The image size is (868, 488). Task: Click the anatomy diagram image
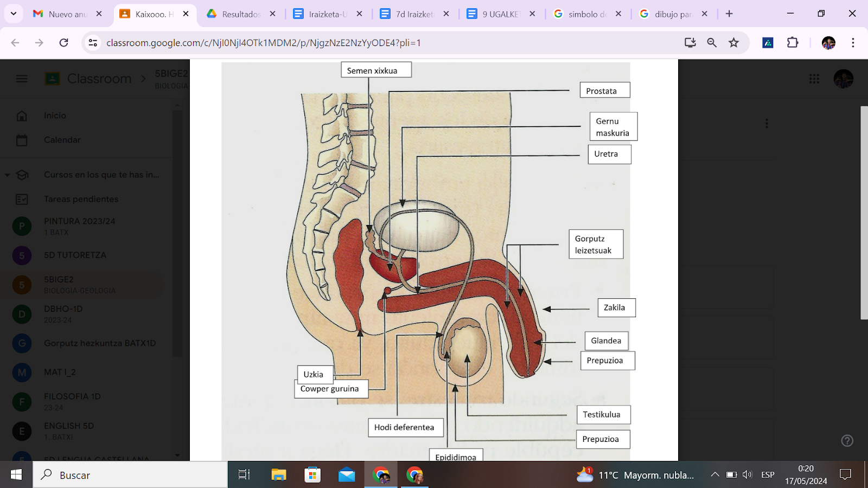pos(426,261)
